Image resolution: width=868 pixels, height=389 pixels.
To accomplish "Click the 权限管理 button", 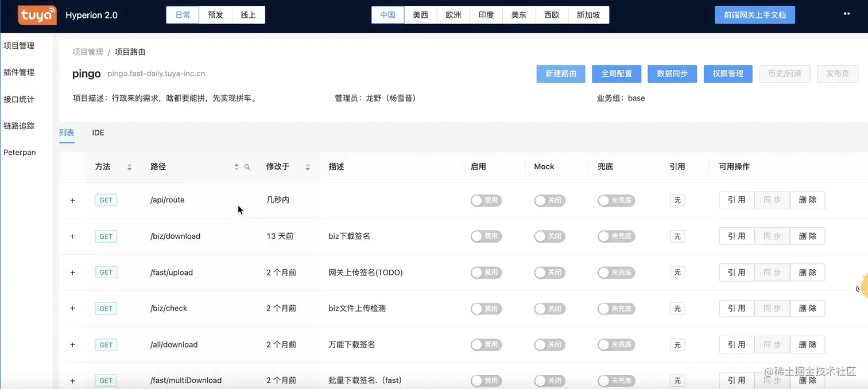I will [x=728, y=73].
